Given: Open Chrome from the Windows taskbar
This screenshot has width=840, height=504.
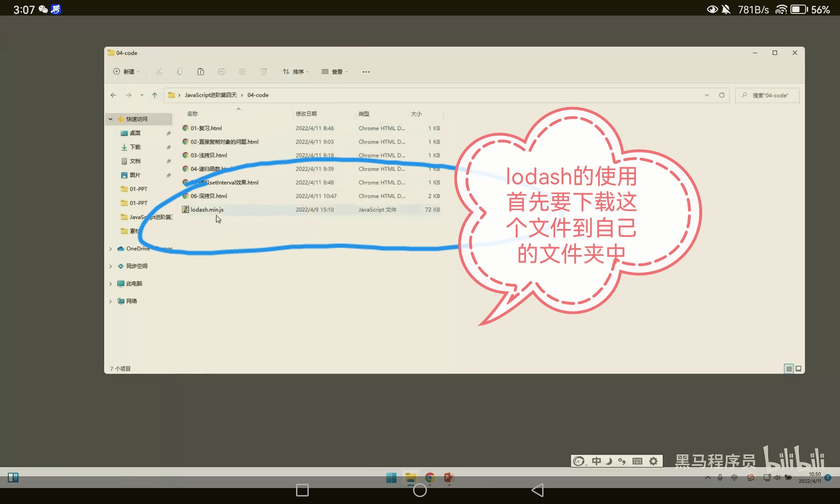Looking at the screenshot, I should pos(429,478).
